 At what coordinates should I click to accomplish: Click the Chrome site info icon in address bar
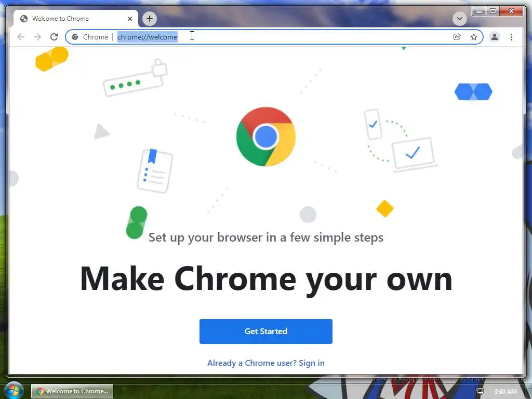click(75, 37)
